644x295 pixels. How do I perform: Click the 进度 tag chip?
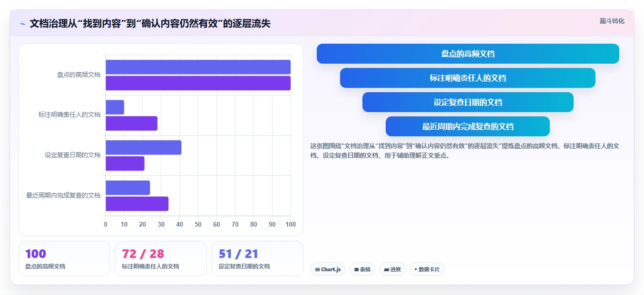point(392,269)
